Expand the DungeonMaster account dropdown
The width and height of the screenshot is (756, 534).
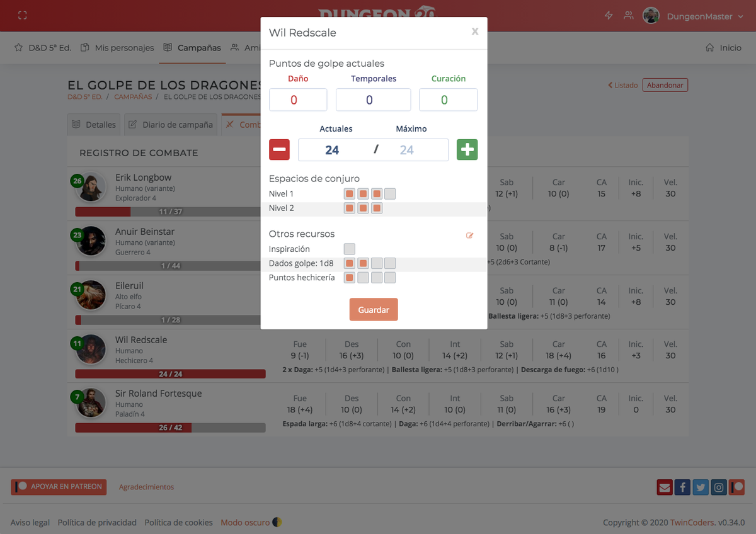point(705,16)
